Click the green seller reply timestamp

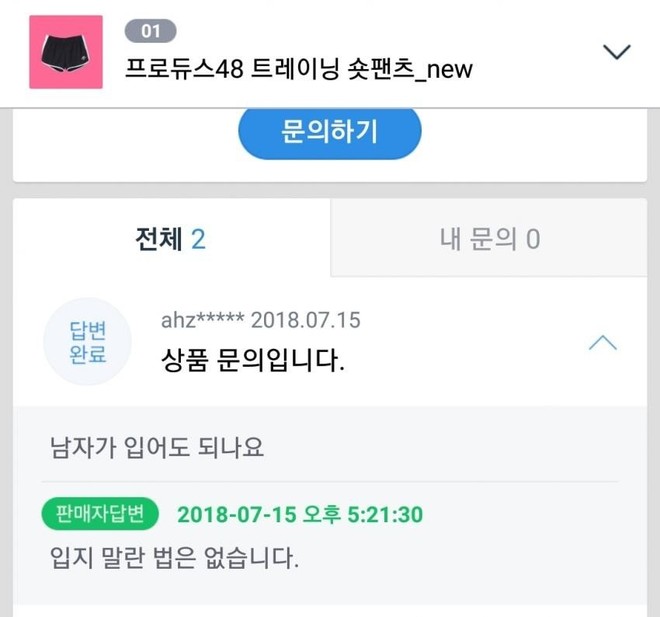pos(299,515)
